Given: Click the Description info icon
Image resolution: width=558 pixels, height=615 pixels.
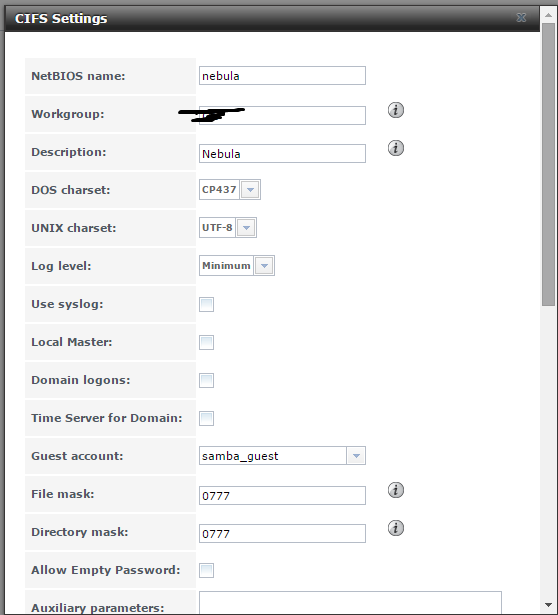Looking at the screenshot, I should (396, 148).
